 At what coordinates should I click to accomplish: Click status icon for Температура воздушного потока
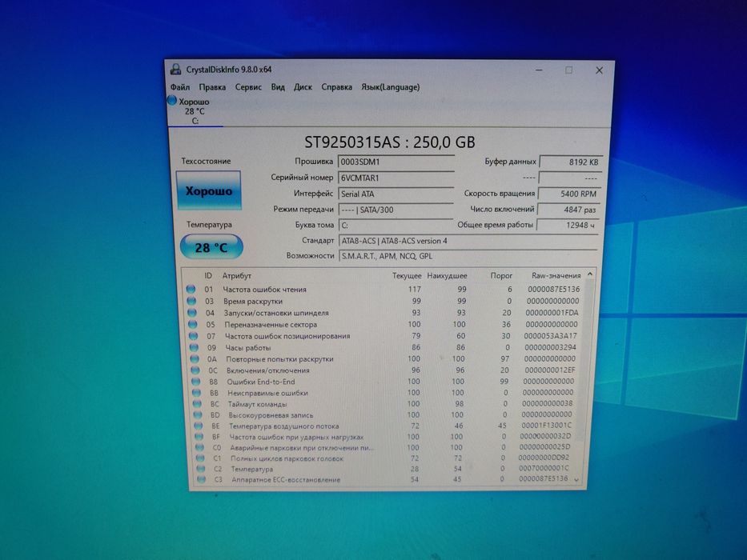(x=199, y=426)
